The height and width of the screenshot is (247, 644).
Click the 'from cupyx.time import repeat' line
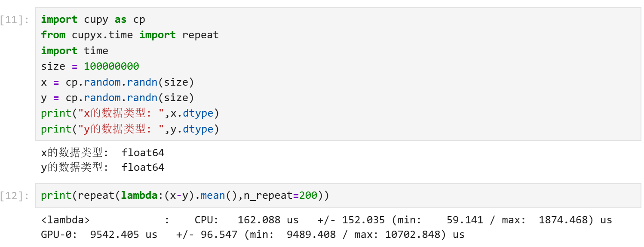(x=130, y=35)
